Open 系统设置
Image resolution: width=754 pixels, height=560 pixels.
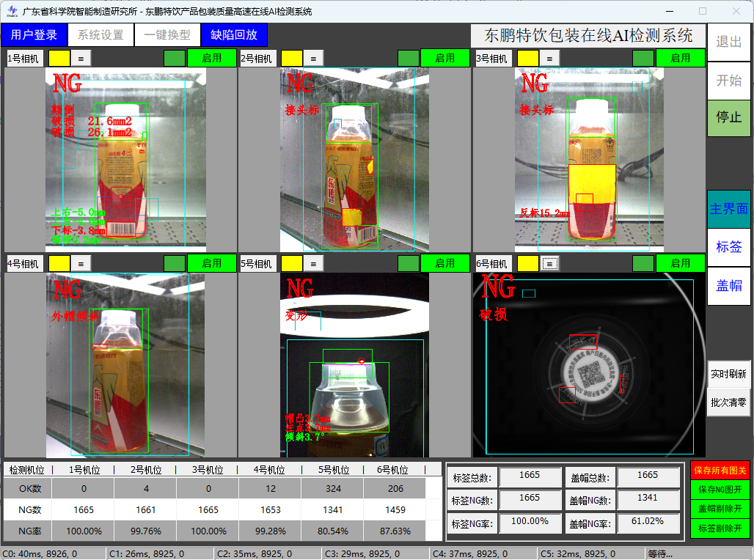tap(100, 35)
